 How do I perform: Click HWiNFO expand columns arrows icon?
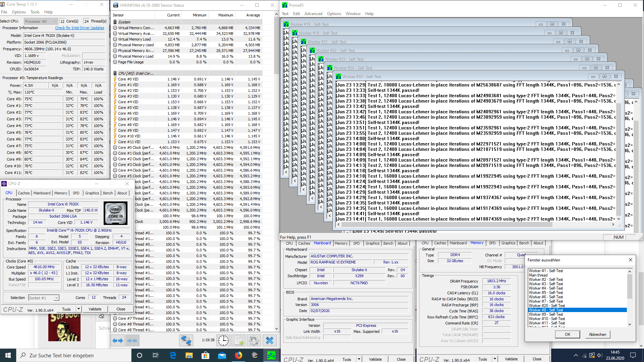tap(117, 341)
